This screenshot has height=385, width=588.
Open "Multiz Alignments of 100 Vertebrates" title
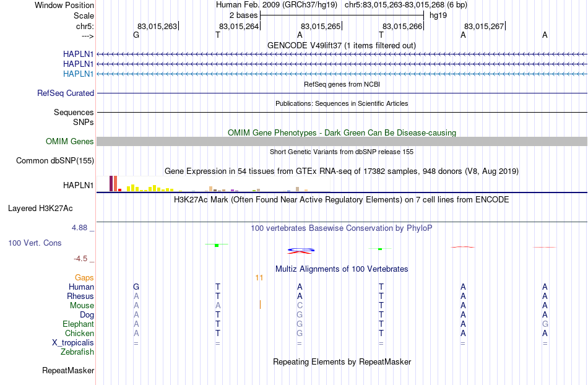342,269
